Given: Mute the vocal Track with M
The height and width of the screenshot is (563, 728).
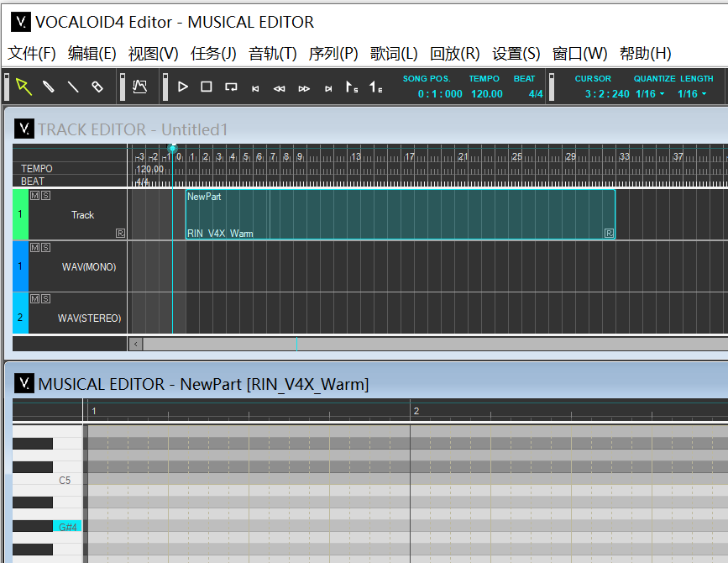Looking at the screenshot, I should point(34,196).
